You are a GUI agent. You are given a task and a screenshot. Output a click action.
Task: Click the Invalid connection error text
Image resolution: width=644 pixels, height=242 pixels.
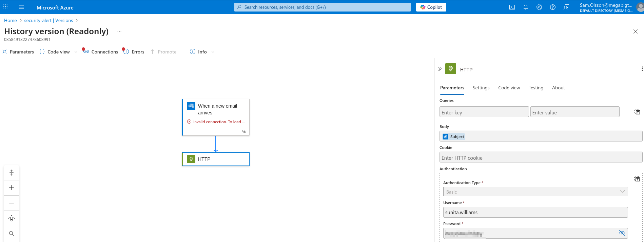click(219, 122)
